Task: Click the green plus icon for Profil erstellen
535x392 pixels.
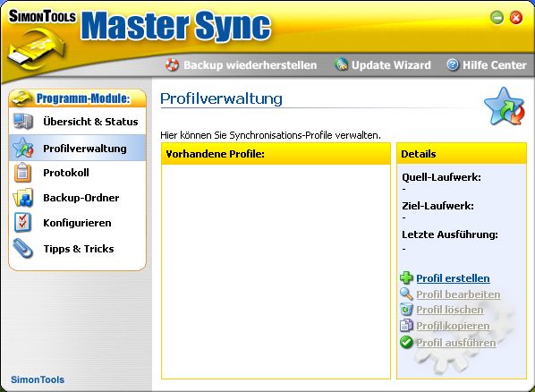Action: (406, 278)
